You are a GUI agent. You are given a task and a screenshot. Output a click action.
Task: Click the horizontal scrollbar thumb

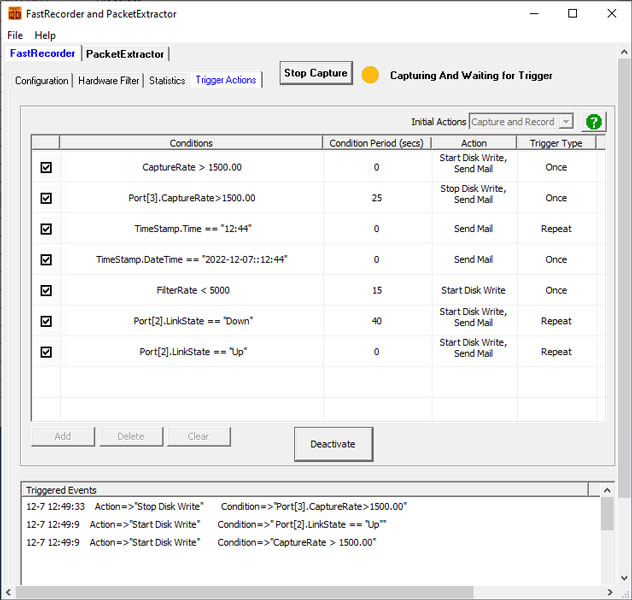point(244,592)
